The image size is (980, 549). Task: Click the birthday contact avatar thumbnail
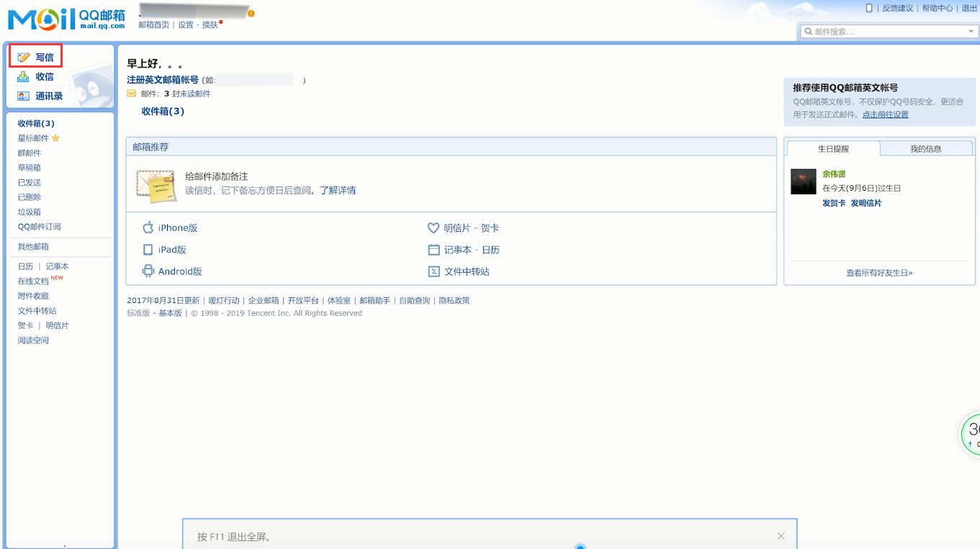pos(804,182)
